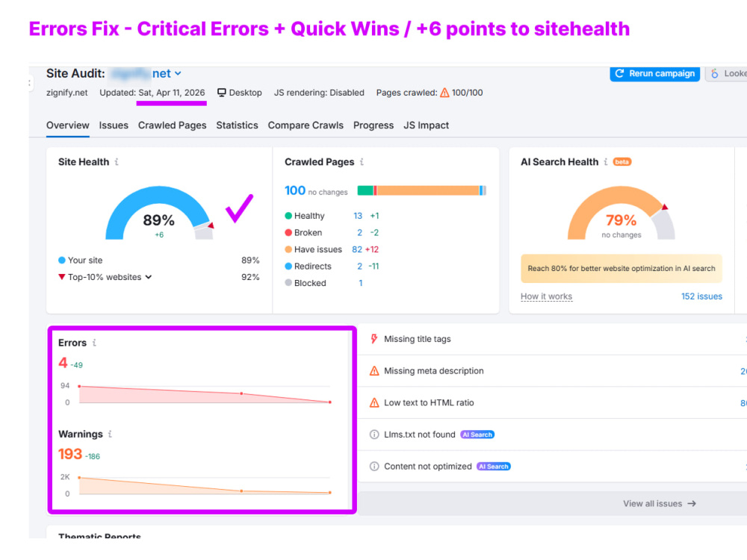Image resolution: width=747 pixels, height=560 pixels.
Task: Click the Warnings trend chart
Action: pos(205,485)
